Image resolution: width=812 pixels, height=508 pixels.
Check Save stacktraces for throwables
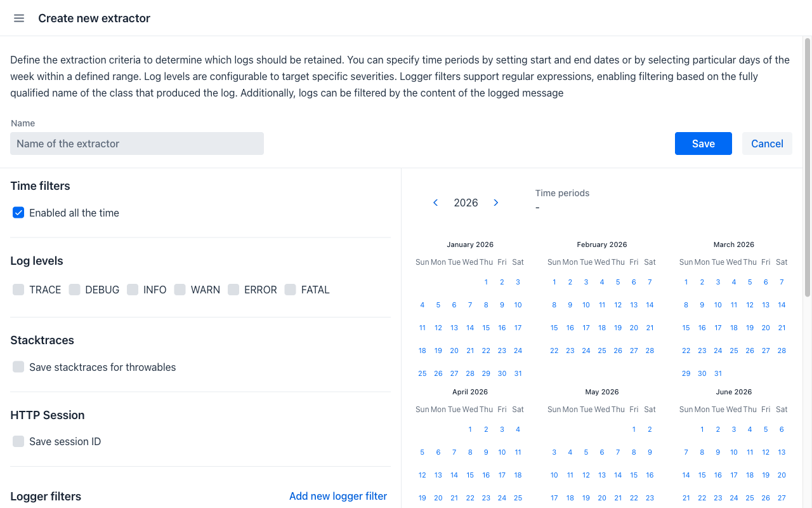click(18, 367)
